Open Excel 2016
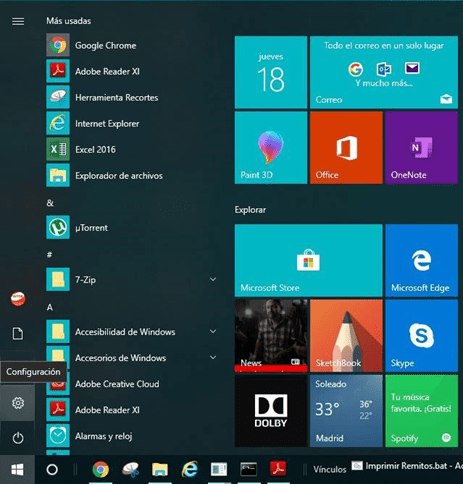 (x=132, y=149)
